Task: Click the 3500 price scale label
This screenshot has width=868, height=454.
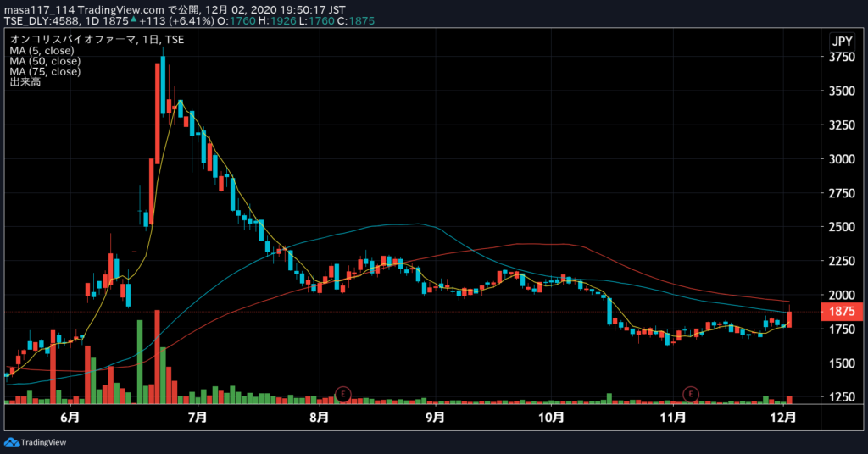Action: [x=842, y=91]
